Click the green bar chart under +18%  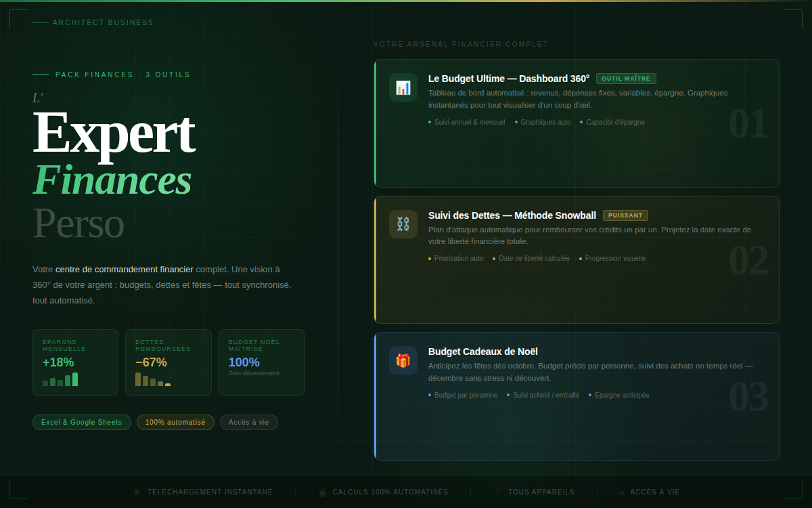[60, 380]
